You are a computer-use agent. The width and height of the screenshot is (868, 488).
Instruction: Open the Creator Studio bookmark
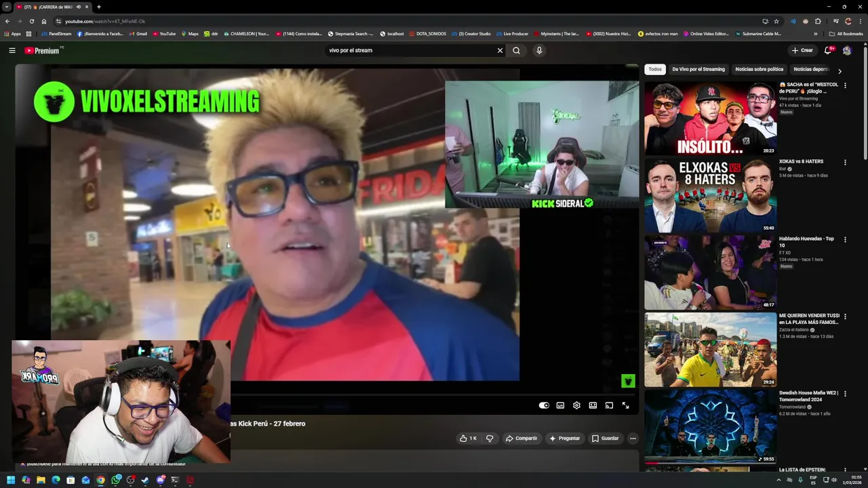pyautogui.click(x=471, y=34)
